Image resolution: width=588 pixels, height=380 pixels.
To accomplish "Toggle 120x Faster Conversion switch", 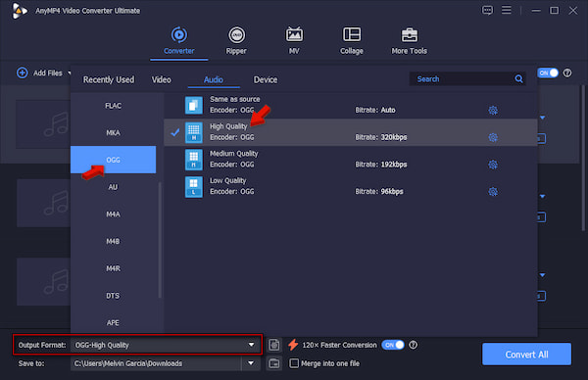I will [x=393, y=345].
